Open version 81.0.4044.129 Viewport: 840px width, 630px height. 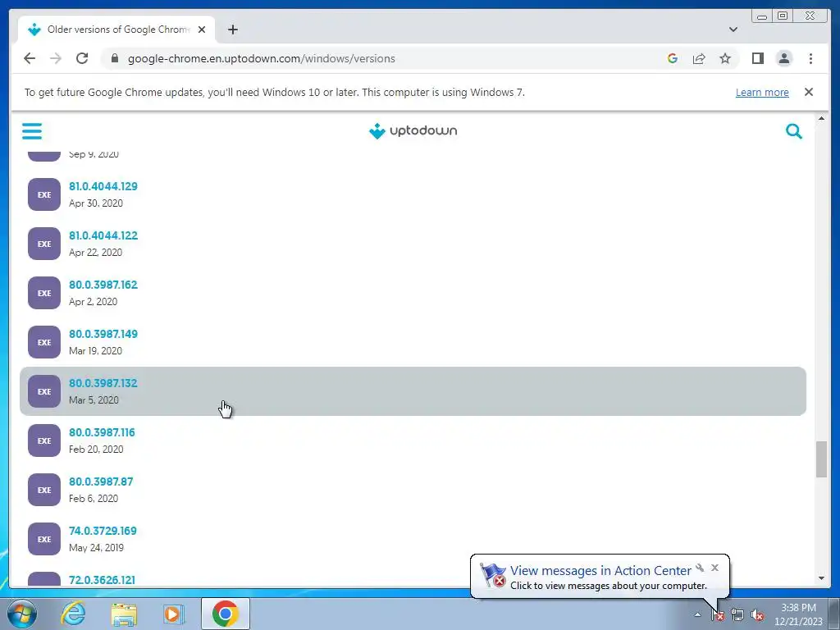103,186
